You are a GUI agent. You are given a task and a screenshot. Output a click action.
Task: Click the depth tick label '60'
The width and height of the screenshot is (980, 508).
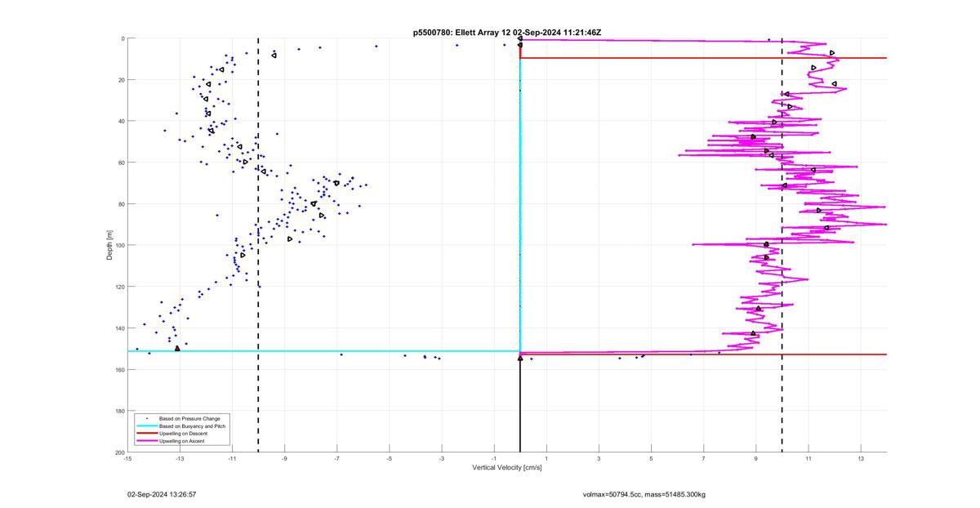pos(120,163)
